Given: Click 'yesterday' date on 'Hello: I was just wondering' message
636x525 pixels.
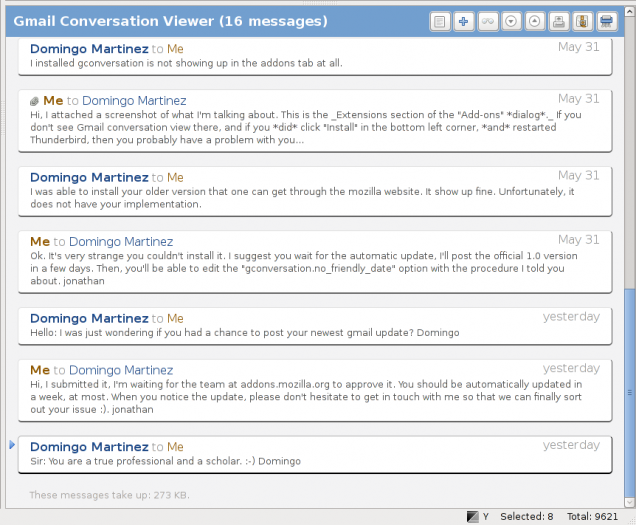Looking at the screenshot, I should [x=571, y=317].
